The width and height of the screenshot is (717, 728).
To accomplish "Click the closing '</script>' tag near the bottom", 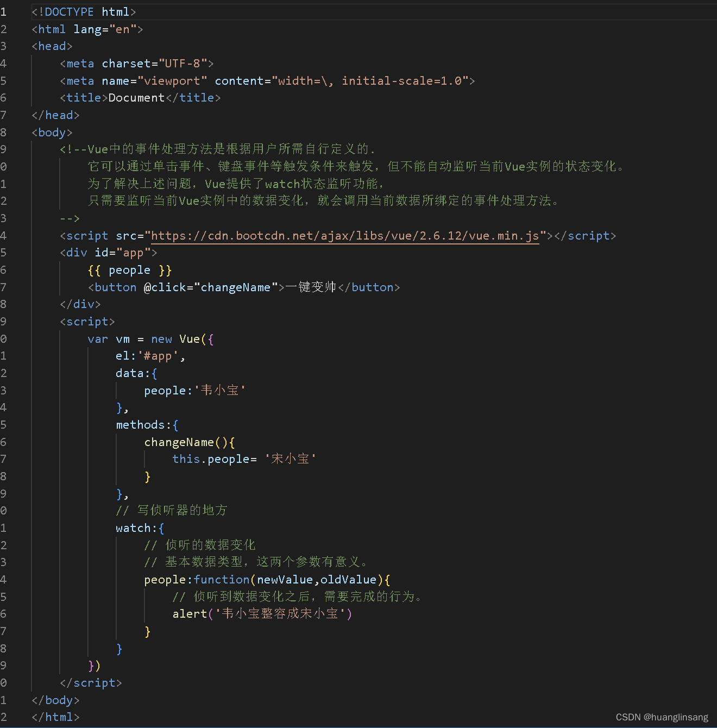I will tap(91, 683).
